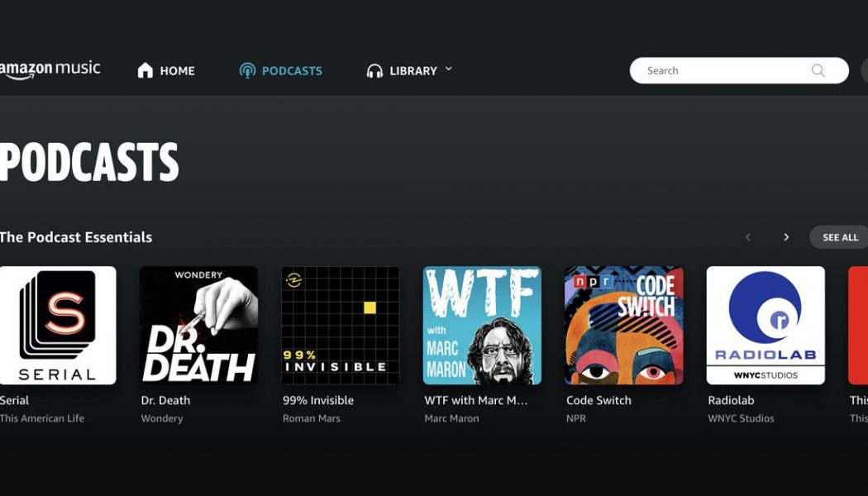Click the search magnifying glass icon

(818, 70)
